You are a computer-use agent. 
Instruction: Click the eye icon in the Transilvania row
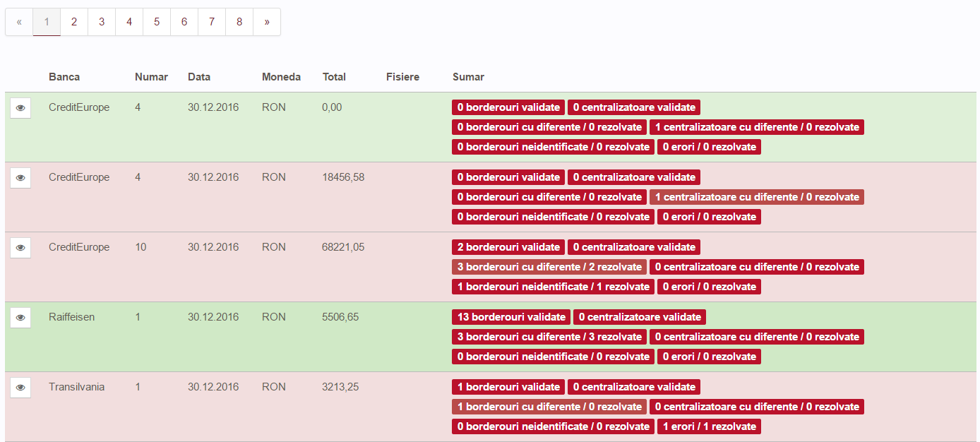(x=20, y=388)
